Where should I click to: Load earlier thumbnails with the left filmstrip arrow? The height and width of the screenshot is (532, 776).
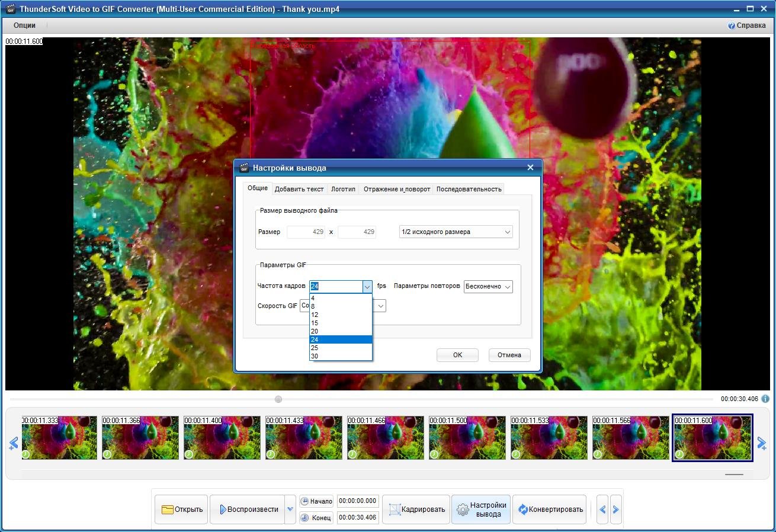pyautogui.click(x=14, y=443)
